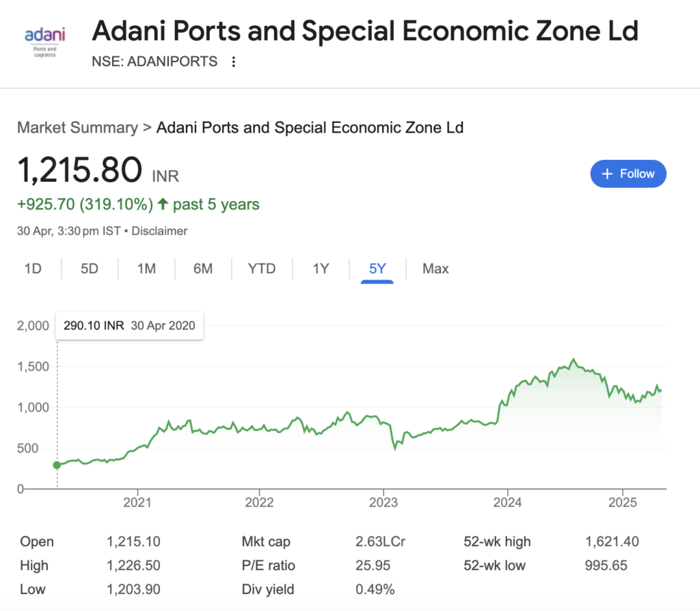Select the 5D chart range
Viewport: 700px width, 611px height.
pyautogui.click(x=90, y=269)
